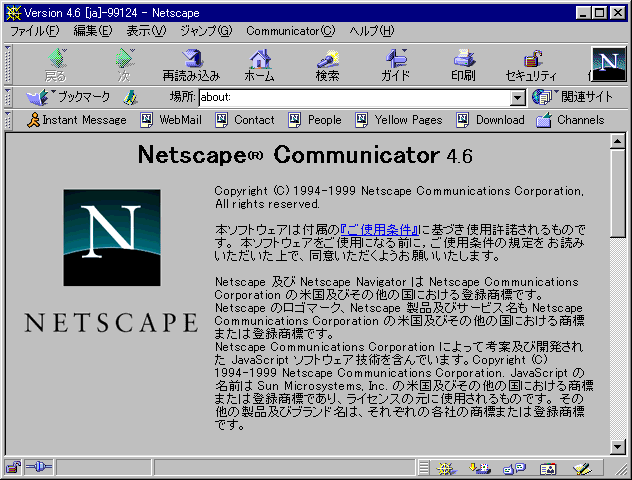Open the location URL dropdown arrow
The image size is (632, 480).
point(518,98)
